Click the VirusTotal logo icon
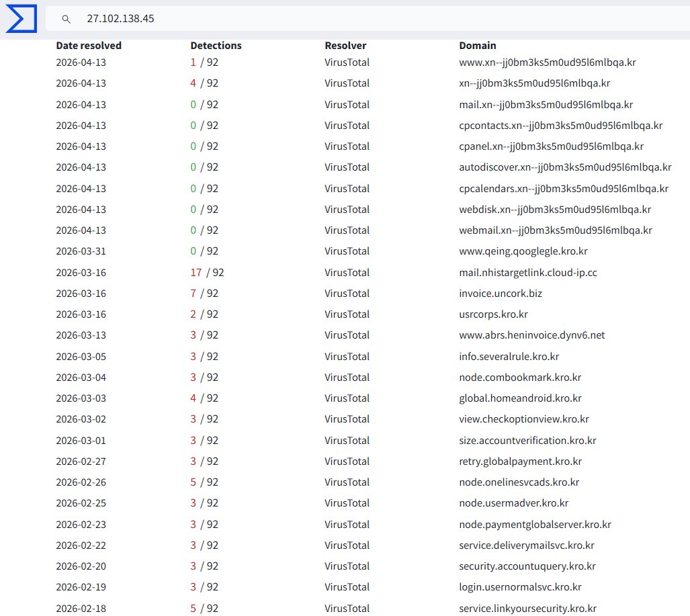 pos(21,19)
